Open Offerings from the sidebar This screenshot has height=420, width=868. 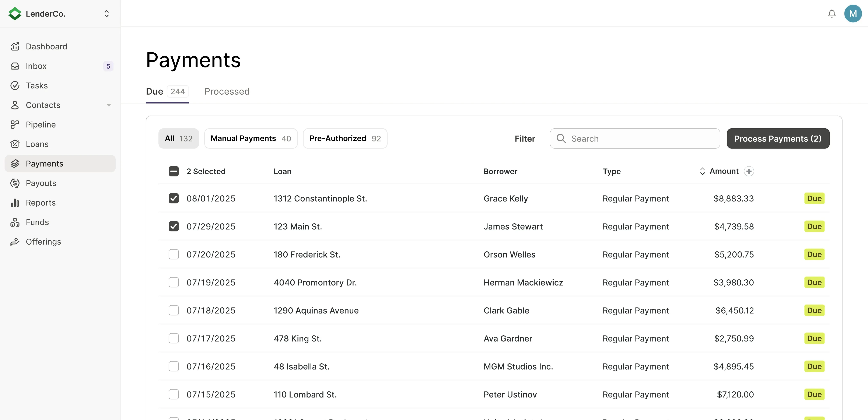(43, 242)
